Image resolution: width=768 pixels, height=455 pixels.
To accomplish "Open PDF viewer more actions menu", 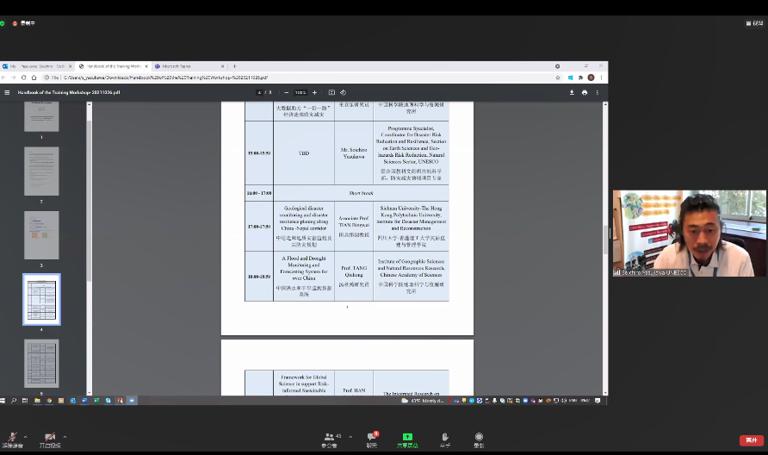I will pyautogui.click(x=599, y=92).
